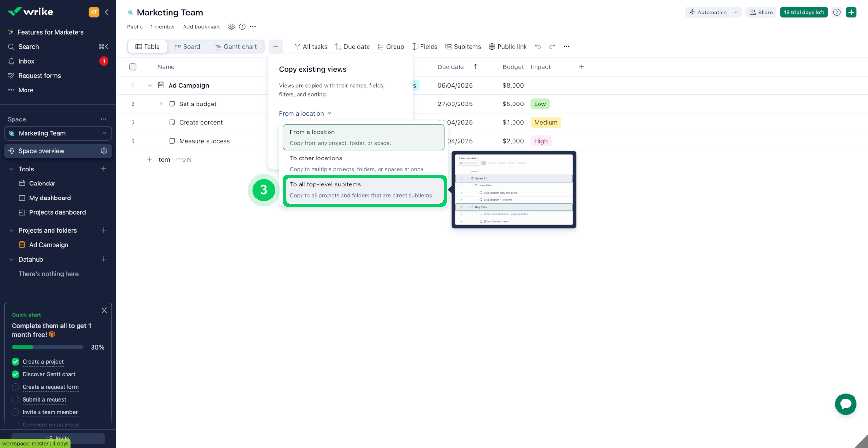Click the redo arrow icon in toolbar

point(552,47)
